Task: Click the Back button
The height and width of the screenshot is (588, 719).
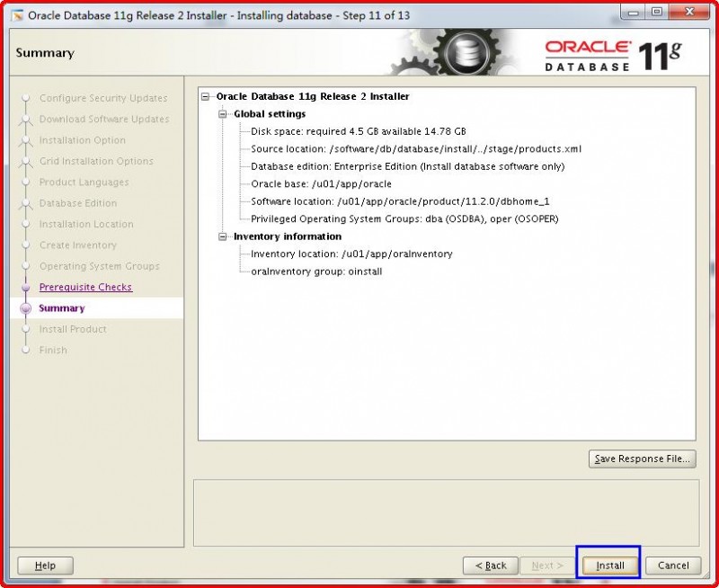Action: tap(490, 566)
